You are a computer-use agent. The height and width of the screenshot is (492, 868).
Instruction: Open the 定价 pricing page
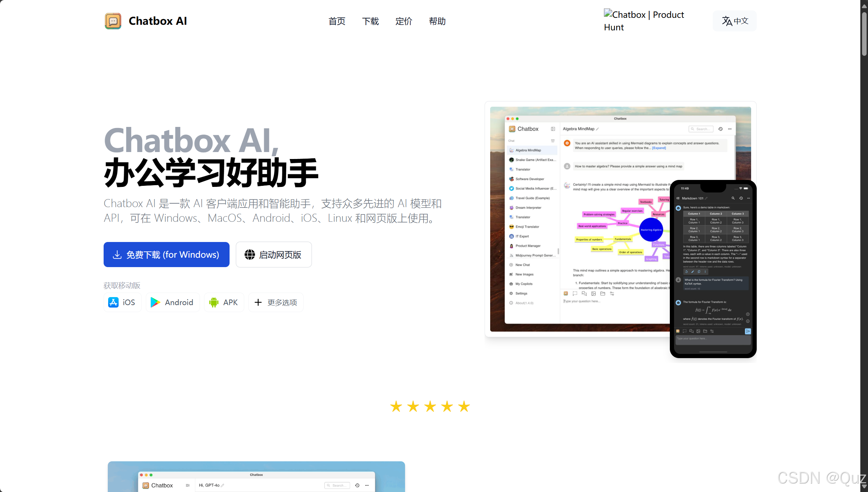404,21
